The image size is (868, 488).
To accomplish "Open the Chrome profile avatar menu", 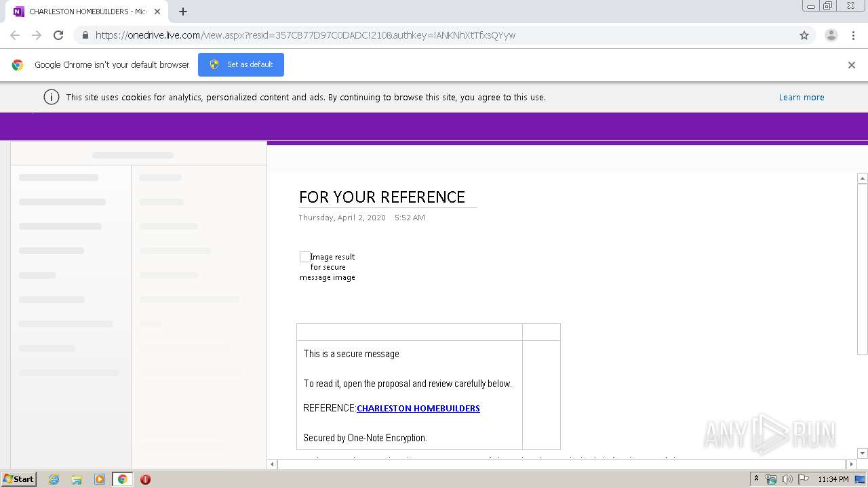I will coord(831,35).
